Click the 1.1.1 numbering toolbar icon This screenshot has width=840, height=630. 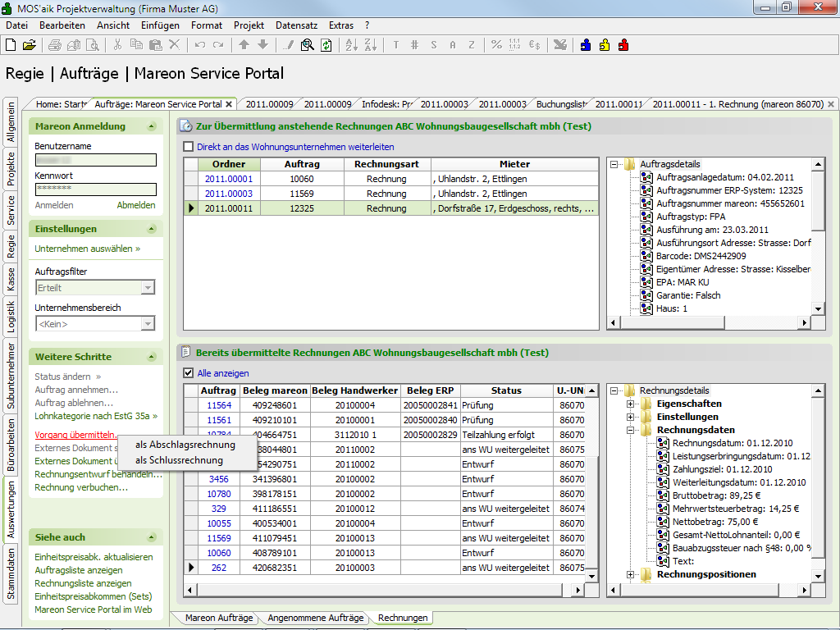click(x=515, y=45)
